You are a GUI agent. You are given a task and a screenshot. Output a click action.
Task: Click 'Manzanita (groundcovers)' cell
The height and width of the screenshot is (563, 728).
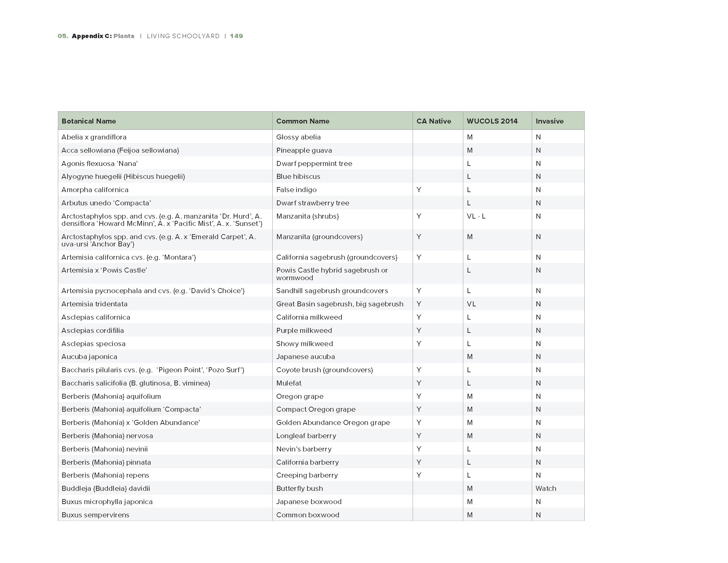tap(319, 237)
